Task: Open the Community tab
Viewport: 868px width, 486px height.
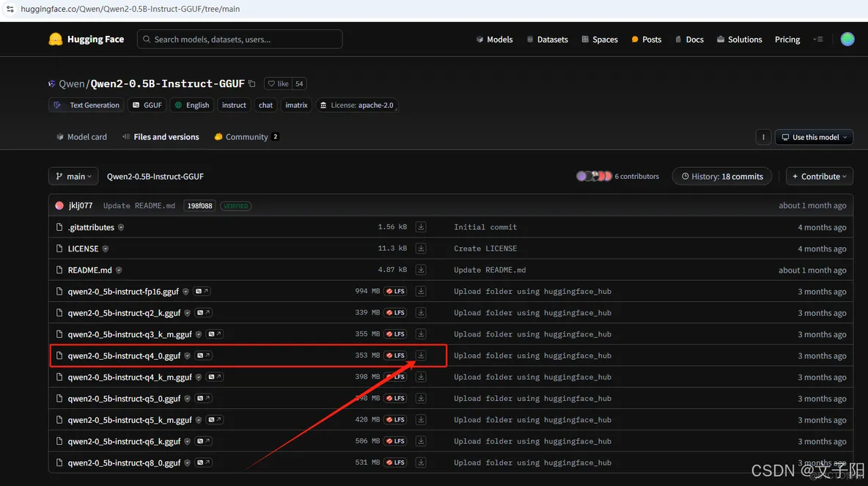Action: [246, 137]
